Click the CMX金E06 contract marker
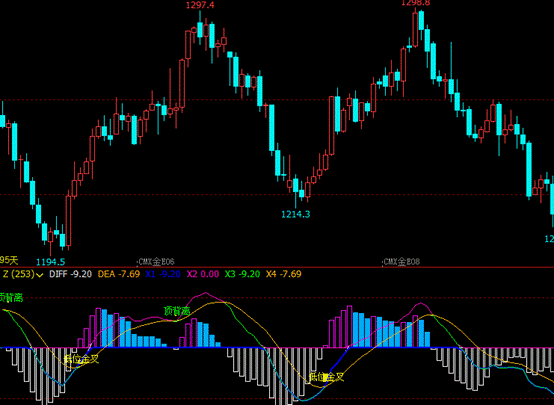554x405 pixels. (x=156, y=262)
